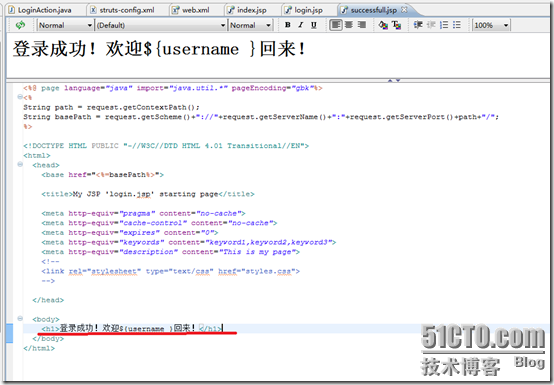Click the opening html tag in source
Image resolution: width=554 pixels, height=385 pixels.
(37, 155)
